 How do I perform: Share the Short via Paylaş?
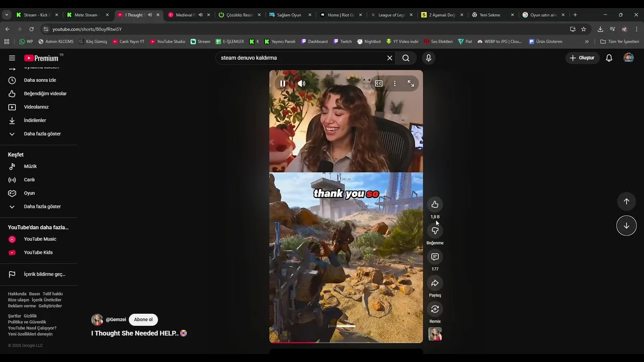pos(435,283)
